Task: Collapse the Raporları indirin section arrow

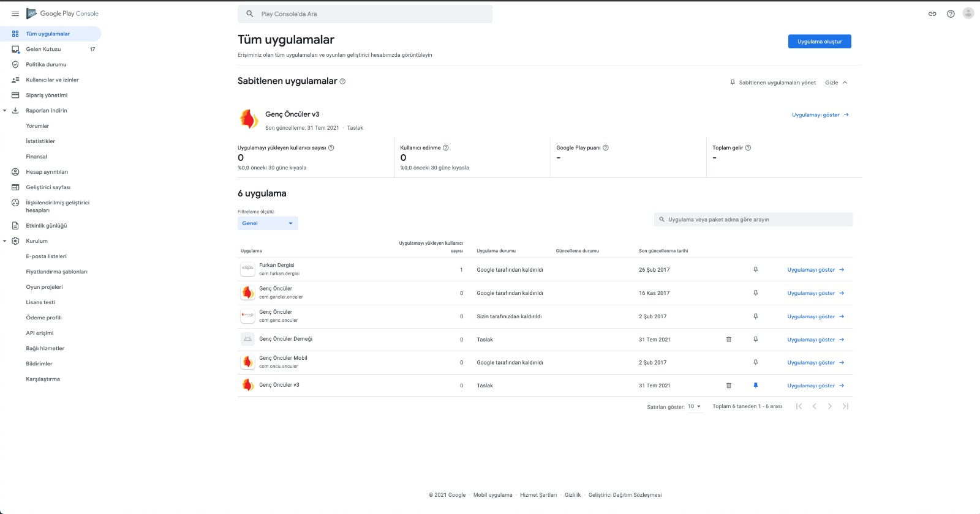Action: (x=5, y=111)
